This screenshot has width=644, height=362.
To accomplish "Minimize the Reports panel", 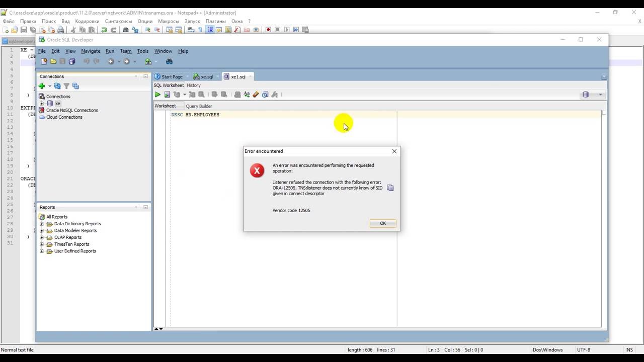I will [x=145, y=207].
